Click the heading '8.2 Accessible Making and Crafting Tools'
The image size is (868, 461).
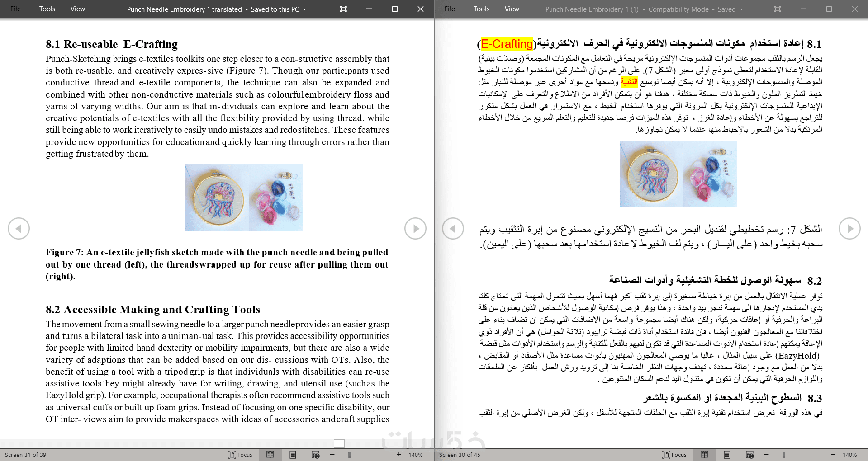pyautogui.click(x=153, y=310)
